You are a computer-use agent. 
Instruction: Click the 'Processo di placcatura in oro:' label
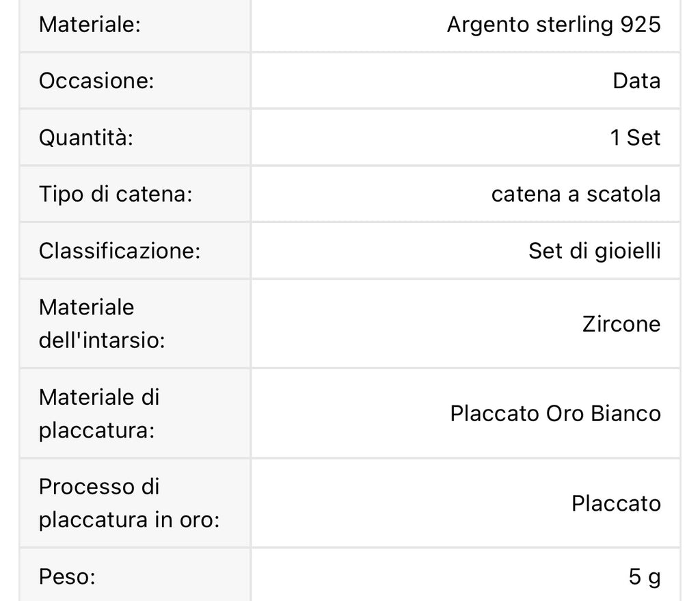[x=129, y=504]
